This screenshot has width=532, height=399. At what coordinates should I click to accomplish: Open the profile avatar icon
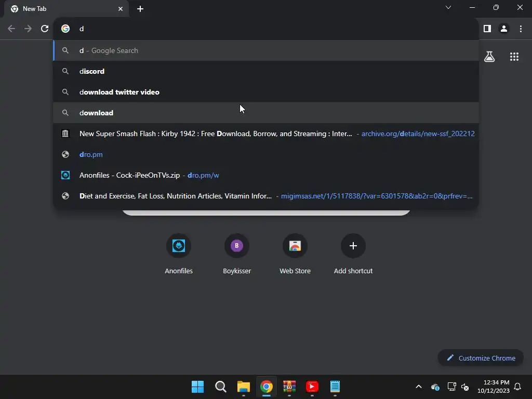tap(504, 29)
